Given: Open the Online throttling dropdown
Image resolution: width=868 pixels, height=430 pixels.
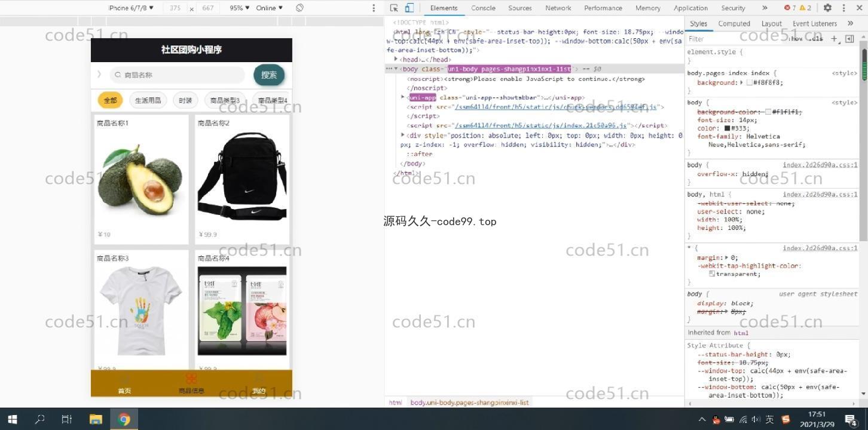Looking at the screenshot, I should (270, 8).
